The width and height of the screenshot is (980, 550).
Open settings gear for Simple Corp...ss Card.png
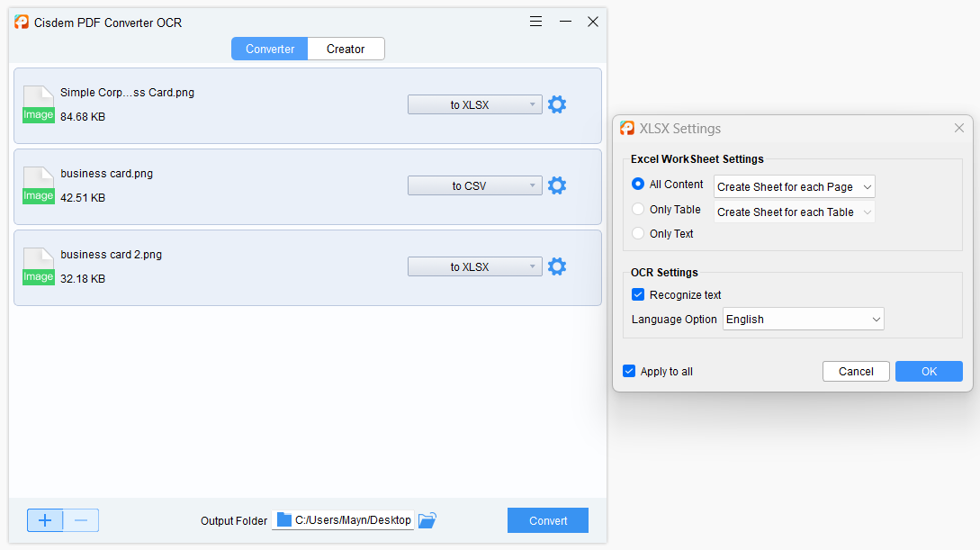pos(557,104)
